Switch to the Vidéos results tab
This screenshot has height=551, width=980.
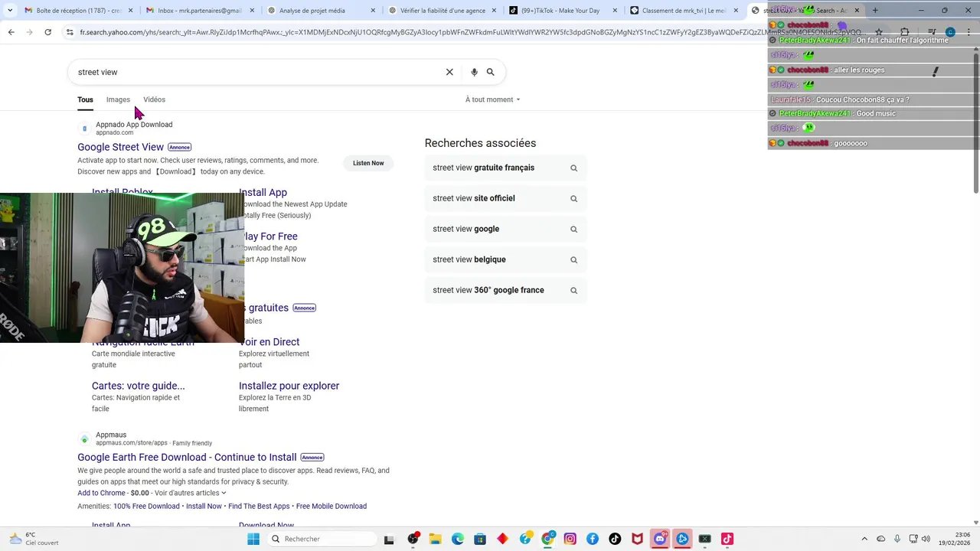(154, 99)
